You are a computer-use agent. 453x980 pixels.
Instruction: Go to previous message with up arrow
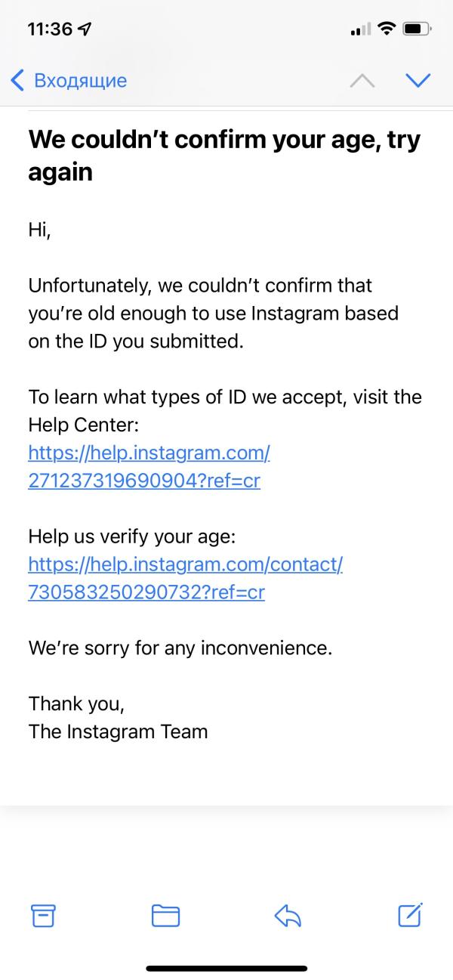click(362, 80)
